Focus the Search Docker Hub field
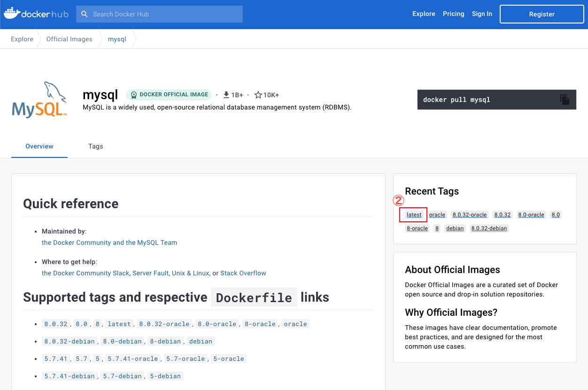 tap(160, 14)
